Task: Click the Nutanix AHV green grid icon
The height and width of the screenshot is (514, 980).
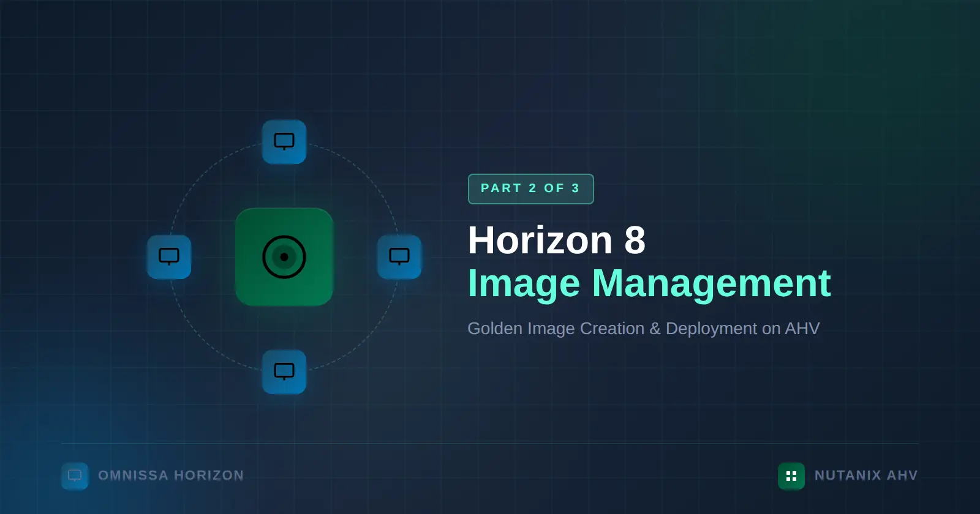Action: coord(791,476)
